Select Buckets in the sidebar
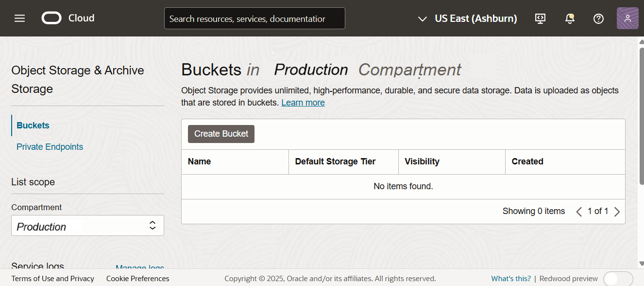644x286 pixels. click(33, 125)
